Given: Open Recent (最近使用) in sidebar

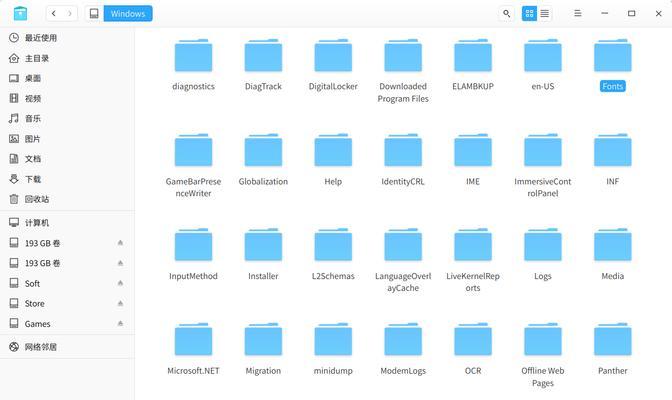Looking at the screenshot, I should coord(67,38).
